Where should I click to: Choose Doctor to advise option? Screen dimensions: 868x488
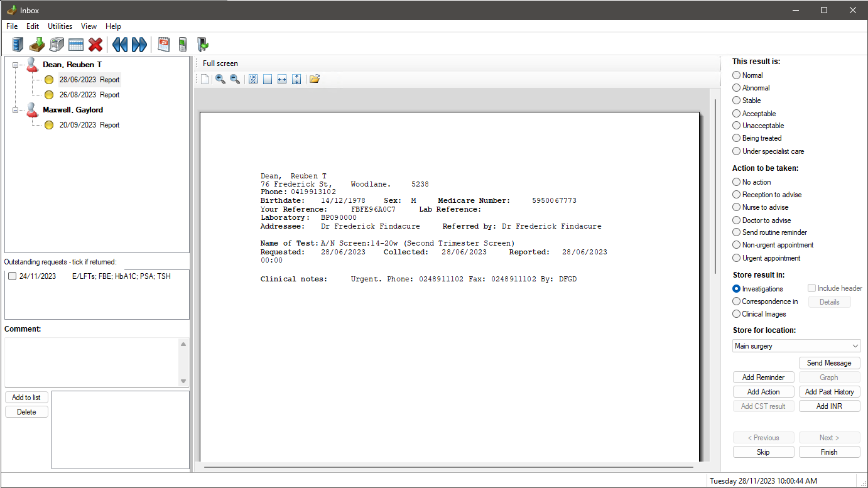tap(737, 220)
